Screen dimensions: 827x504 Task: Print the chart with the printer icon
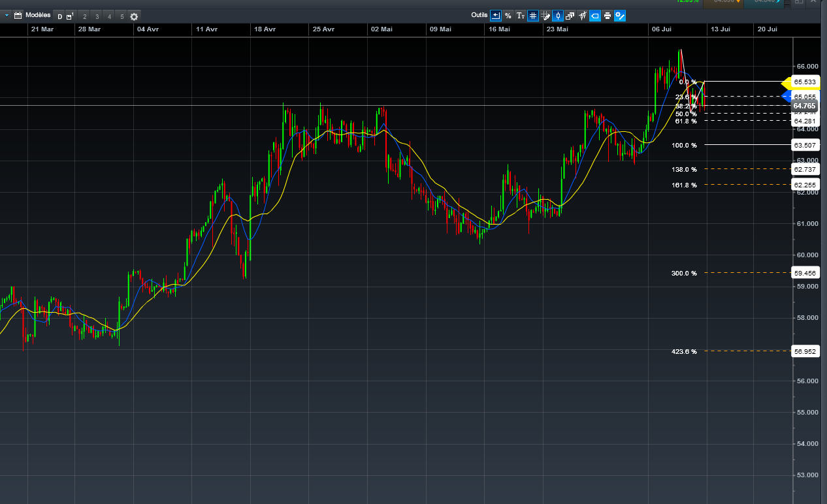click(x=608, y=16)
